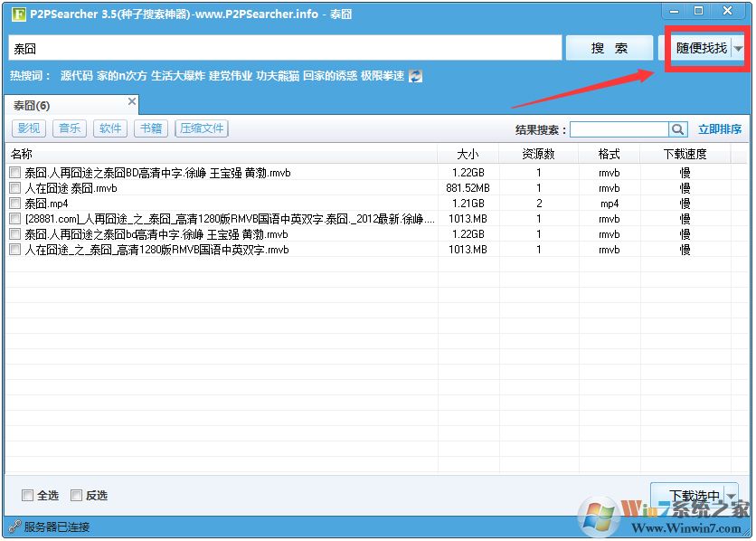Click the small icon after 极限拳速 keyword
756x541 pixels.
[414, 76]
